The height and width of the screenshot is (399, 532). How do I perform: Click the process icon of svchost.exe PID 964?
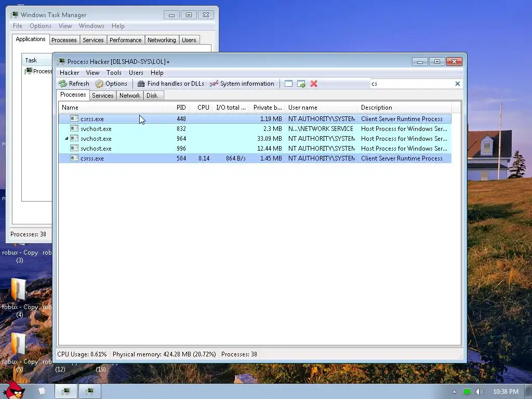pyautogui.click(x=74, y=138)
